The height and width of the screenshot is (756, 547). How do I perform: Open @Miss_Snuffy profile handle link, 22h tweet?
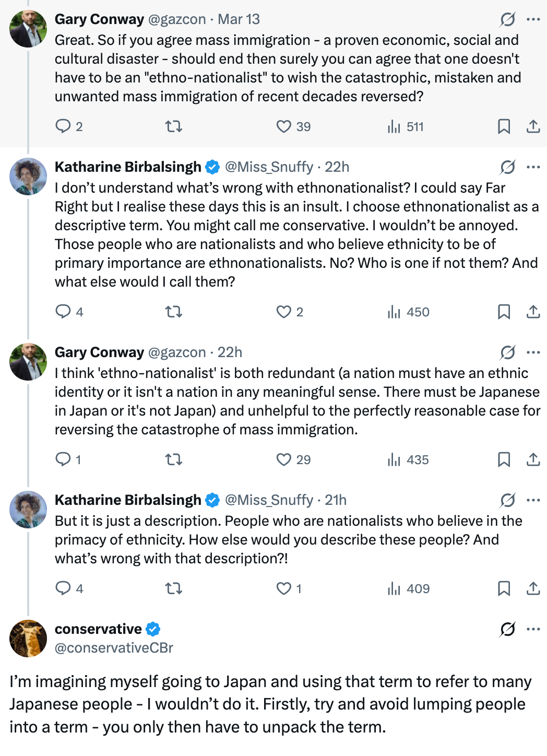pos(269,167)
